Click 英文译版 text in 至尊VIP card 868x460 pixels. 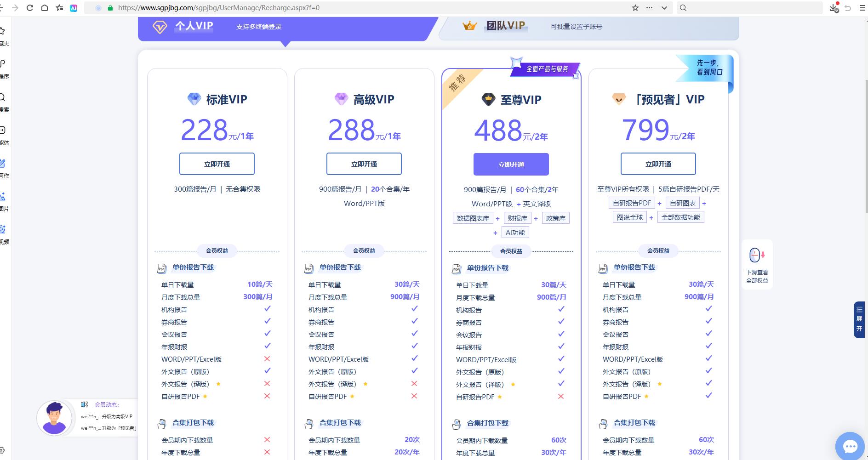tap(537, 204)
